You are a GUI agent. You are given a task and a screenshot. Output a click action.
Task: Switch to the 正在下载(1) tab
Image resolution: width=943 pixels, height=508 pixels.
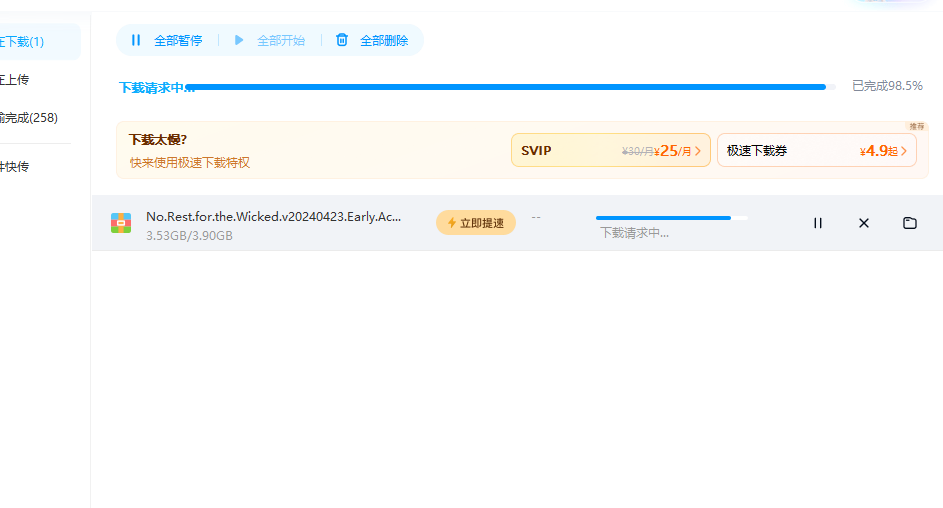[x=22, y=42]
